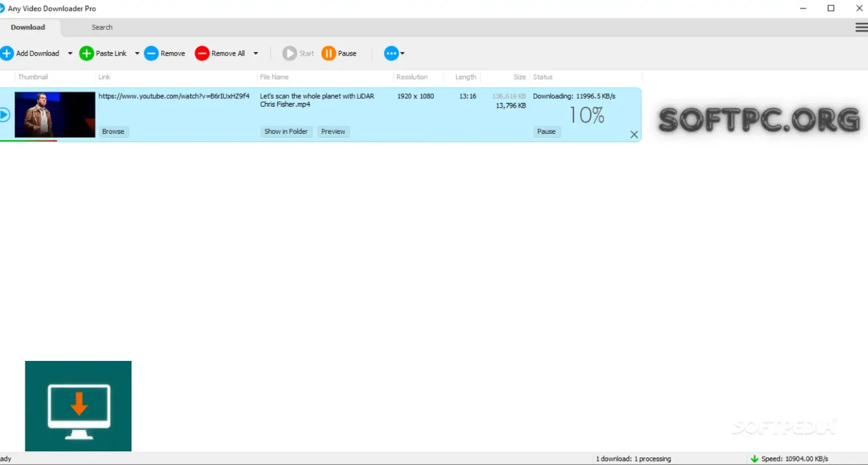The height and width of the screenshot is (465, 868).
Task: Remove the download row with X icon
Action: click(x=634, y=134)
